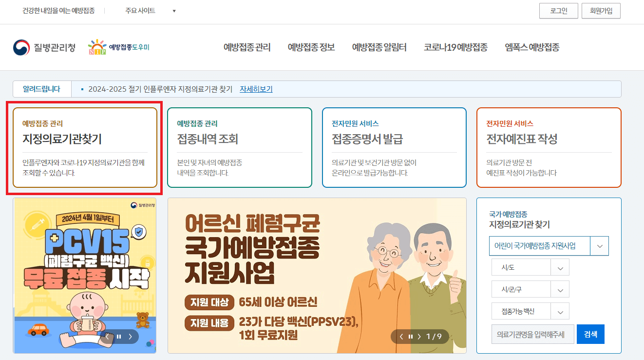Image resolution: width=644 pixels, height=360 pixels.
Task: Select the 코로나19예방접종 menu item
Action: tap(455, 47)
